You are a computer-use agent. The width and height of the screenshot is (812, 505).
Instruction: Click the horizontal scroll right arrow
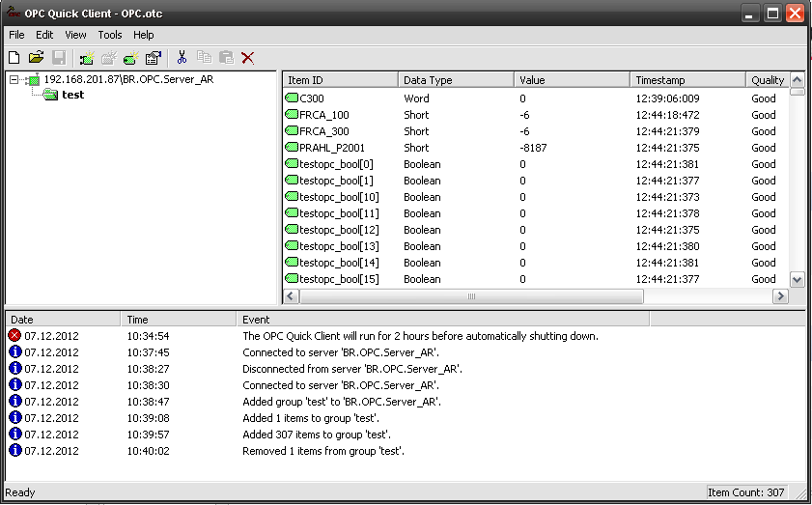click(780, 296)
